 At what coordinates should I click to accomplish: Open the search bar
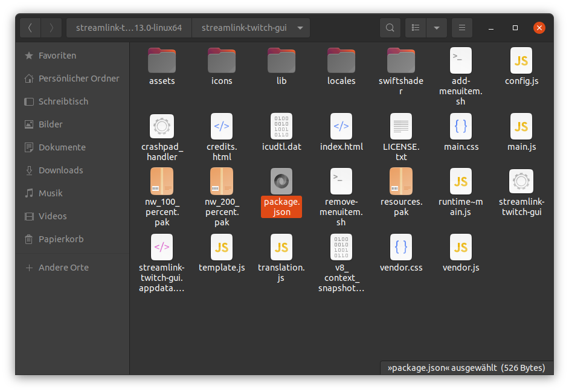pos(390,28)
